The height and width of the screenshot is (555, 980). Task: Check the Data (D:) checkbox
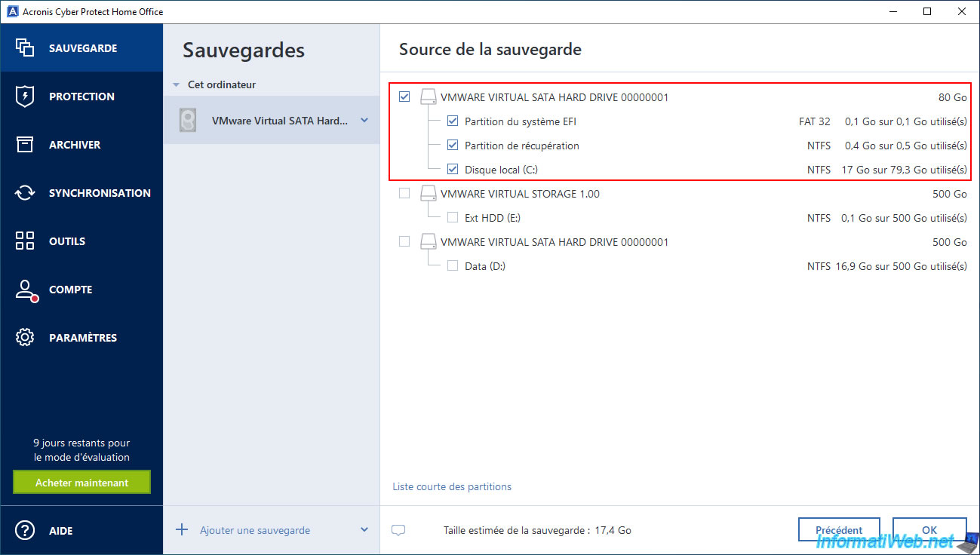(453, 265)
